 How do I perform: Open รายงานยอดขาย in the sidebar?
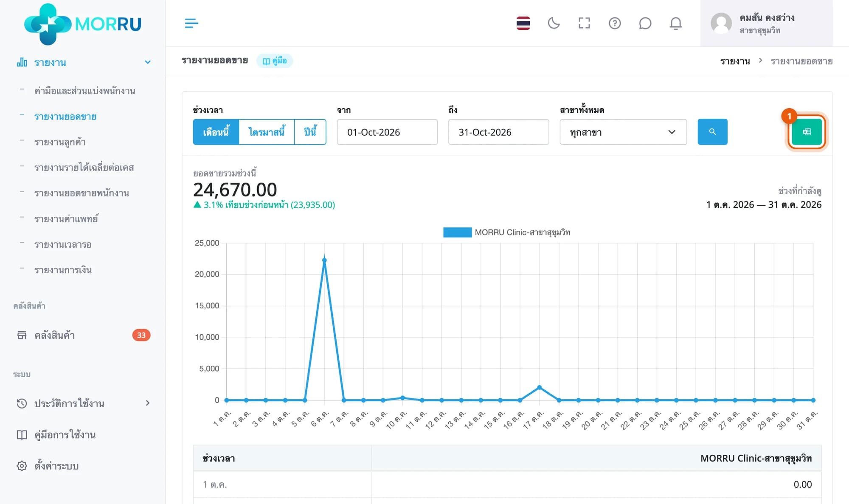tap(65, 116)
